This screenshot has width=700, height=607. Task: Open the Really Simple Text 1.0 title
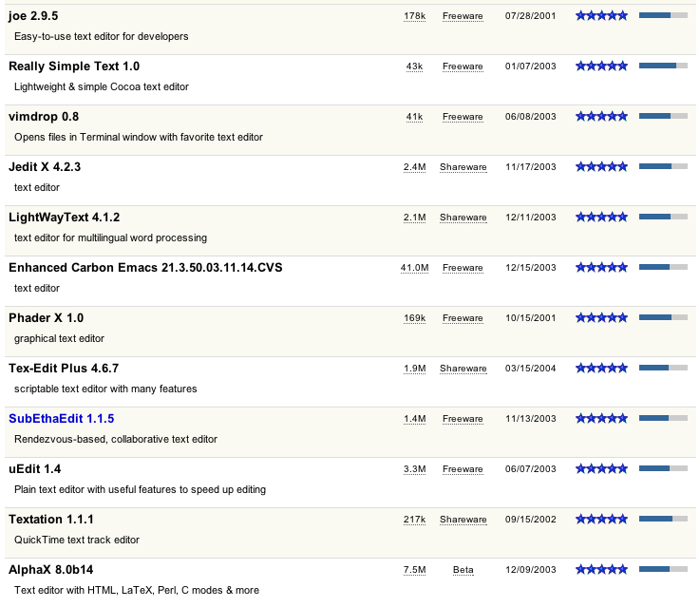(74, 66)
